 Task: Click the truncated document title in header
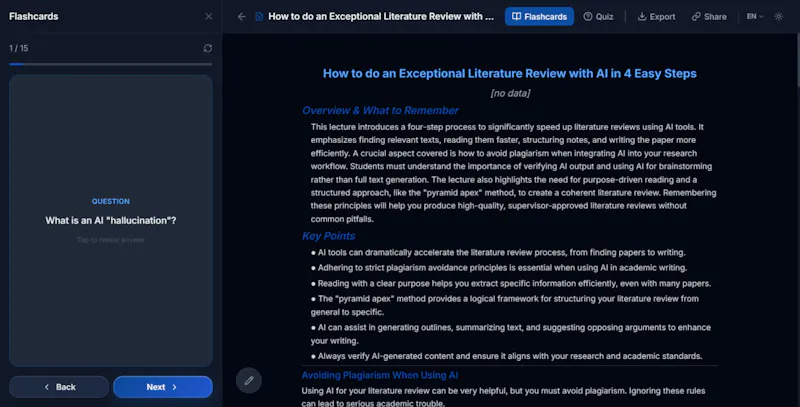click(381, 16)
